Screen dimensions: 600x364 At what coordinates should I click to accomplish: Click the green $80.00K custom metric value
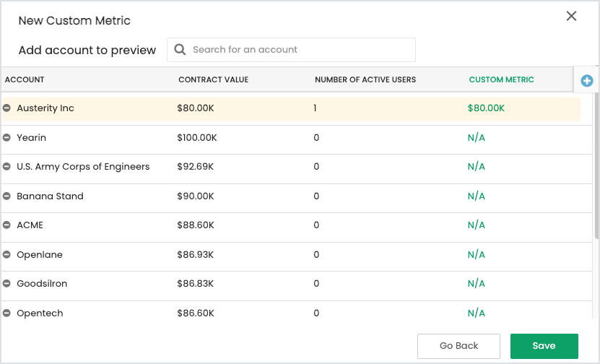[486, 108]
